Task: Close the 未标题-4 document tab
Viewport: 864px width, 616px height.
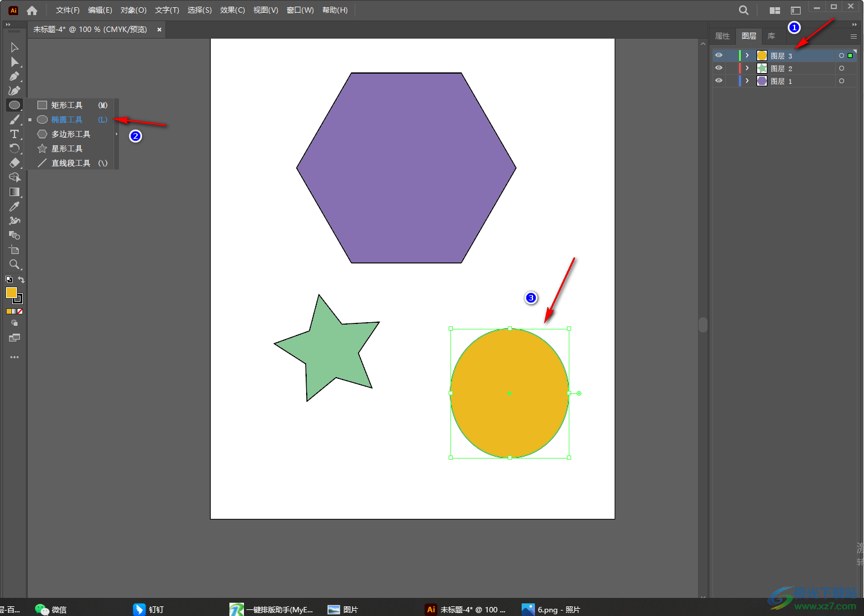Action: 159,30
